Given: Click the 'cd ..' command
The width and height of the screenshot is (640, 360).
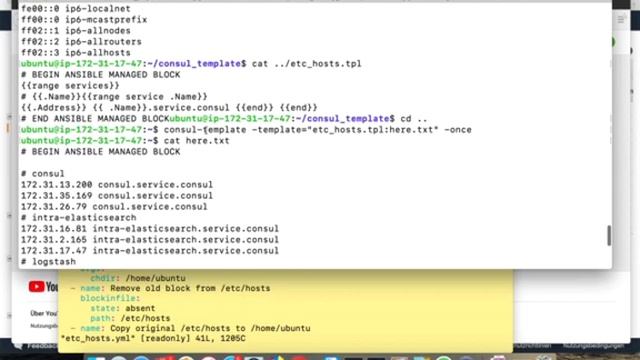Looking at the screenshot, I should tap(414, 119).
